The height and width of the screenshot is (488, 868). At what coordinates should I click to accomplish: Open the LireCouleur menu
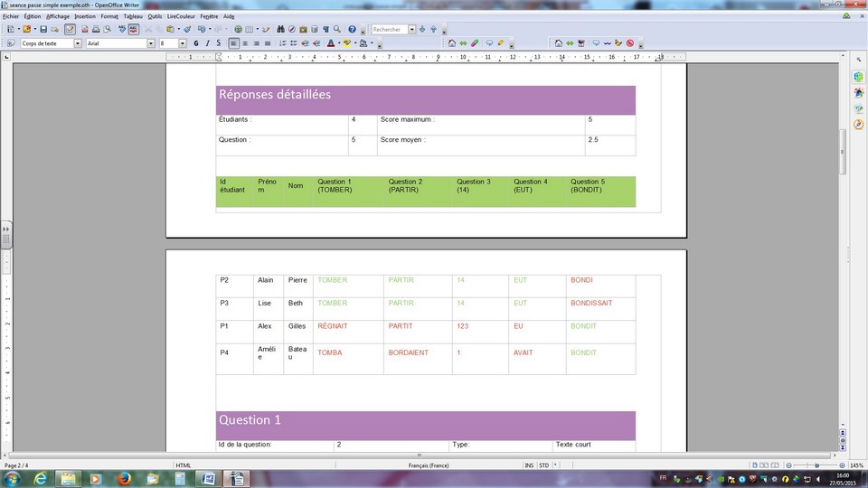(x=180, y=16)
